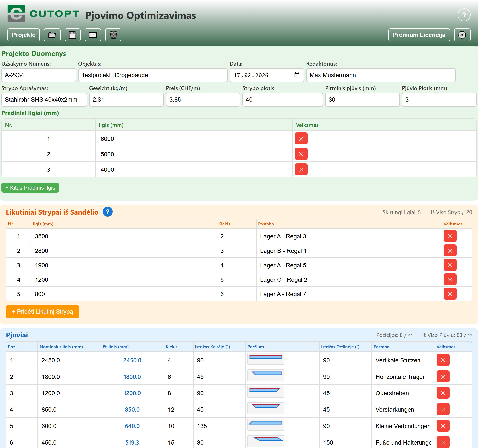Click the email envelope toolbar icon
This screenshot has width=478, height=448.
pyautogui.click(x=93, y=35)
